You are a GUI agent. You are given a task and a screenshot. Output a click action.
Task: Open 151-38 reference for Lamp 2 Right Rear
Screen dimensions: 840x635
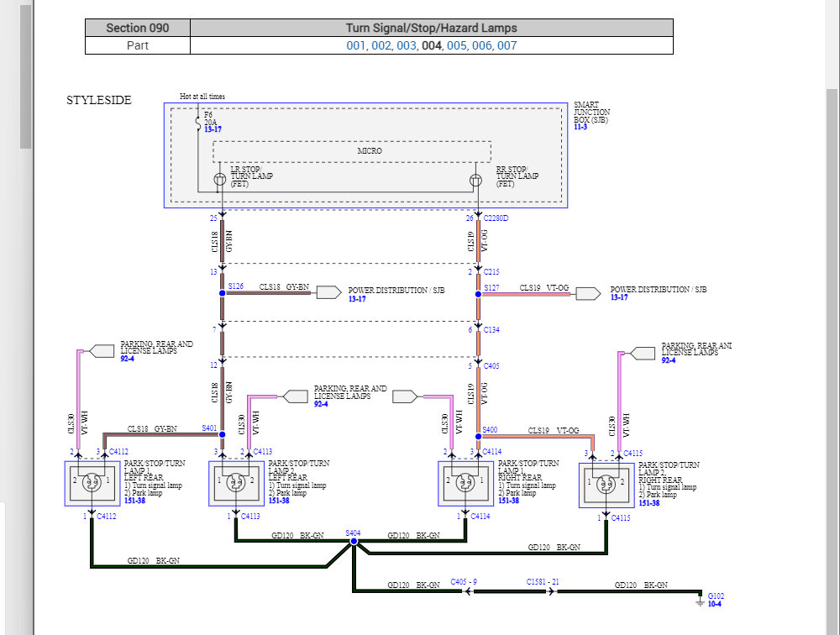pos(649,503)
